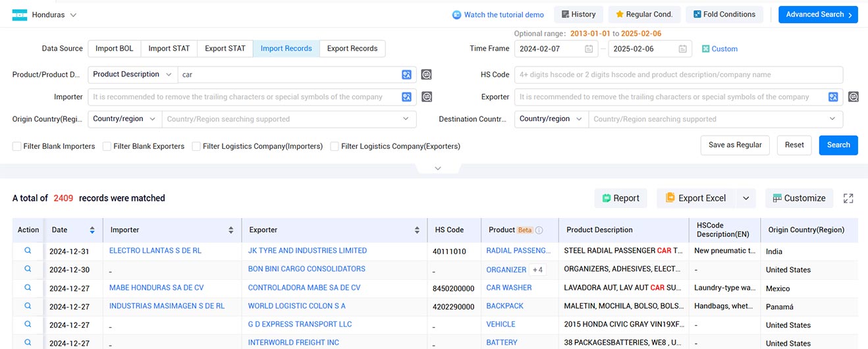Screen dimensions: 868x349
Task: Open exporter WORLD LOGISTIC COLON S A
Action: (x=297, y=306)
